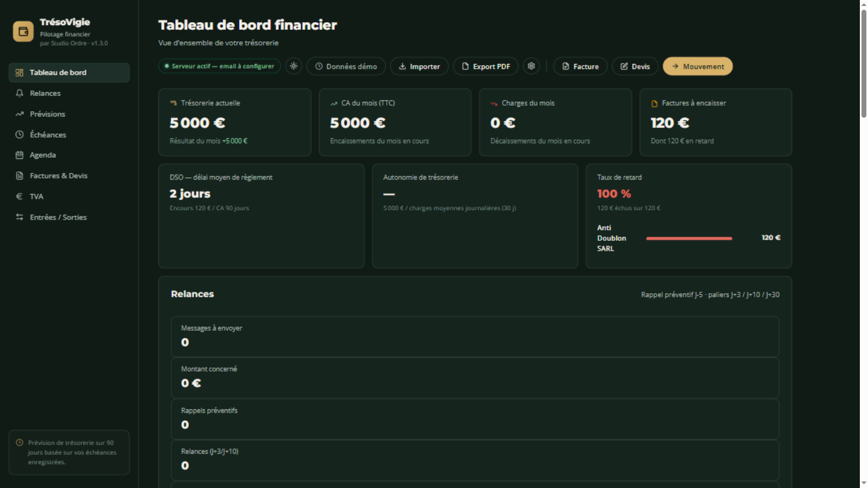The image size is (868, 488).
Task: Open Tableau de bord menu item
Action: coord(69,73)
